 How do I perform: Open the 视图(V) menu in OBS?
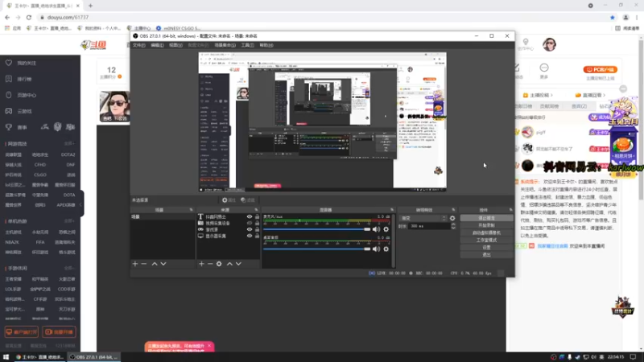coord(175,45)
